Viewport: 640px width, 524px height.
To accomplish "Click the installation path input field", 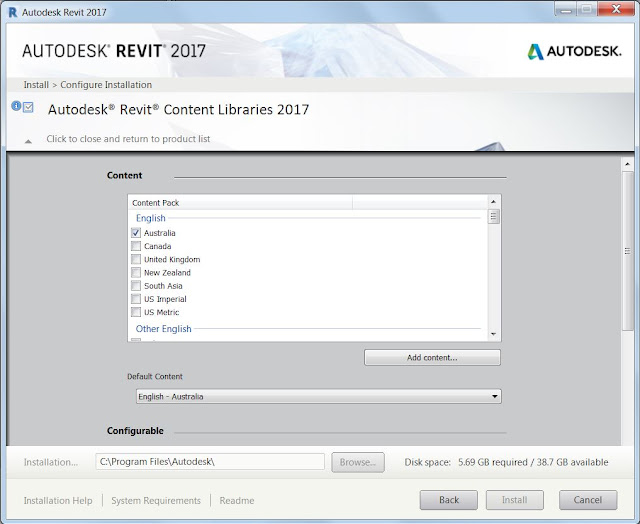I will click(x=210, y=462).
